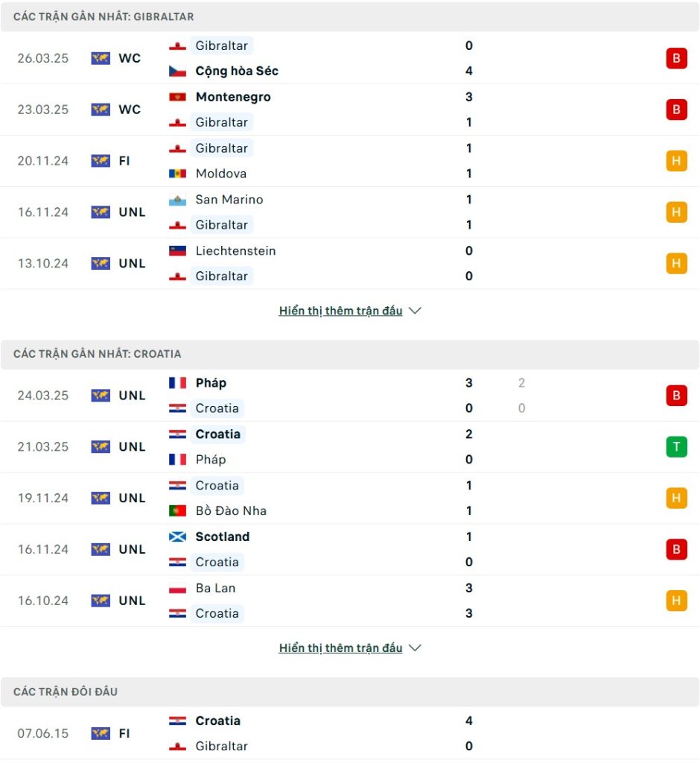Screen dimensions: 700x763
Task: Open the Scotland team name in the 16.11.24 match
Action: 223,536
